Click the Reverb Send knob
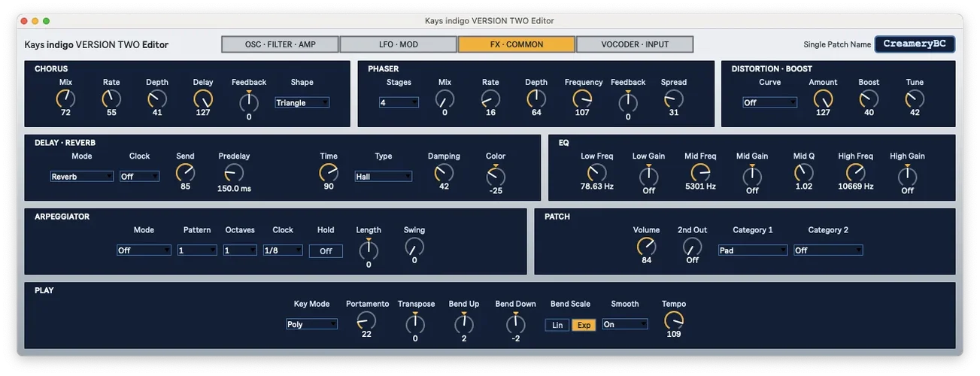980x376 pixels. click(185, 172)
